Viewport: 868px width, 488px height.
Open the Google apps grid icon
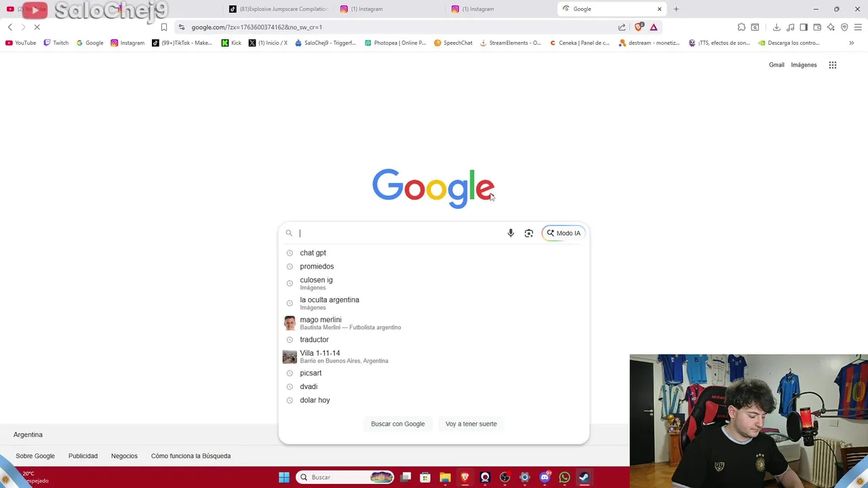point(833,65)
